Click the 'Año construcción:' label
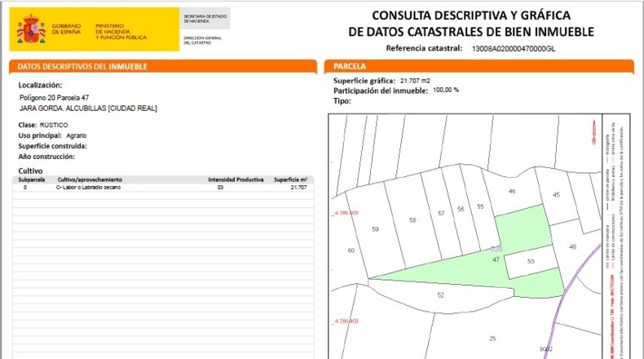This screenshot has width=644, height=359. click(x=46, y=157)
